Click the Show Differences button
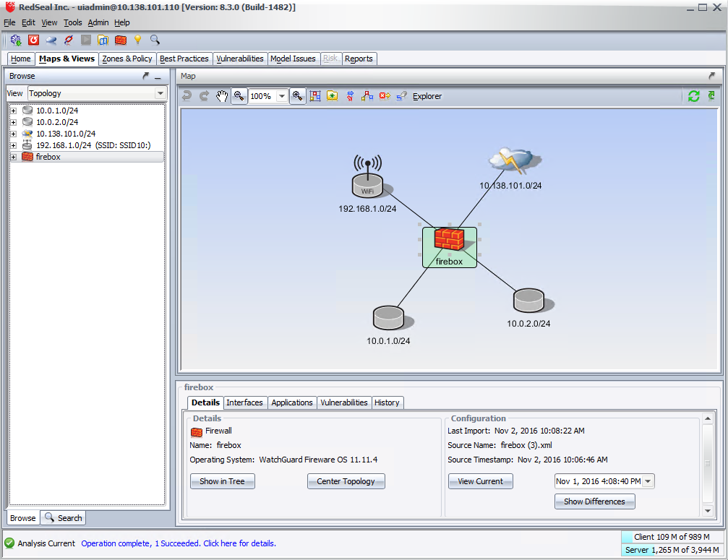728x560 pixels. [594, 501]
